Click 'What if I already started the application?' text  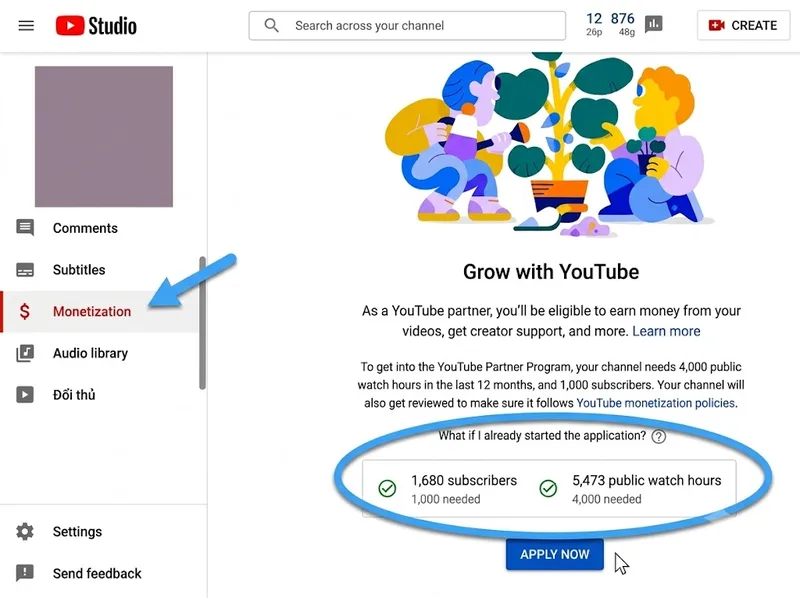point(542,436)
